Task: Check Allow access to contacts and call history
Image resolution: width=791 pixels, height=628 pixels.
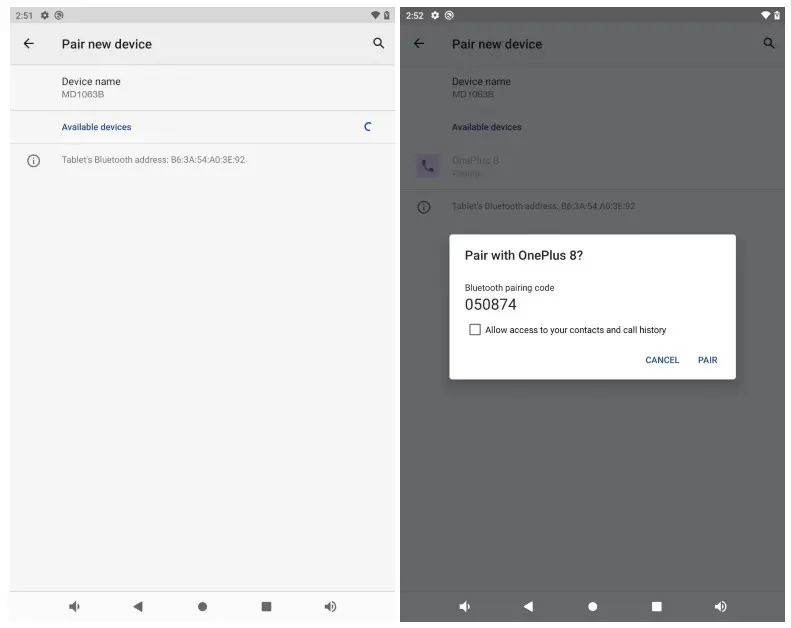Action: pyautogui.click(x=475, y=330)
